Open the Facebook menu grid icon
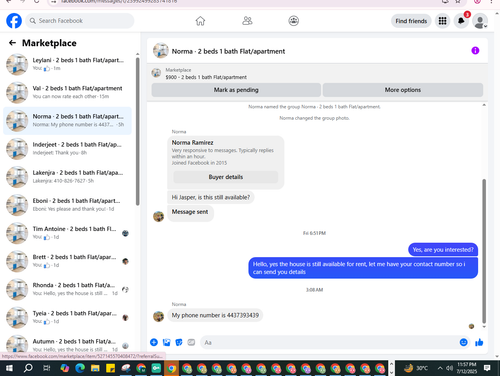Image resolution: width=500 pixels, height=376 pixels. (x=442, y=21)
